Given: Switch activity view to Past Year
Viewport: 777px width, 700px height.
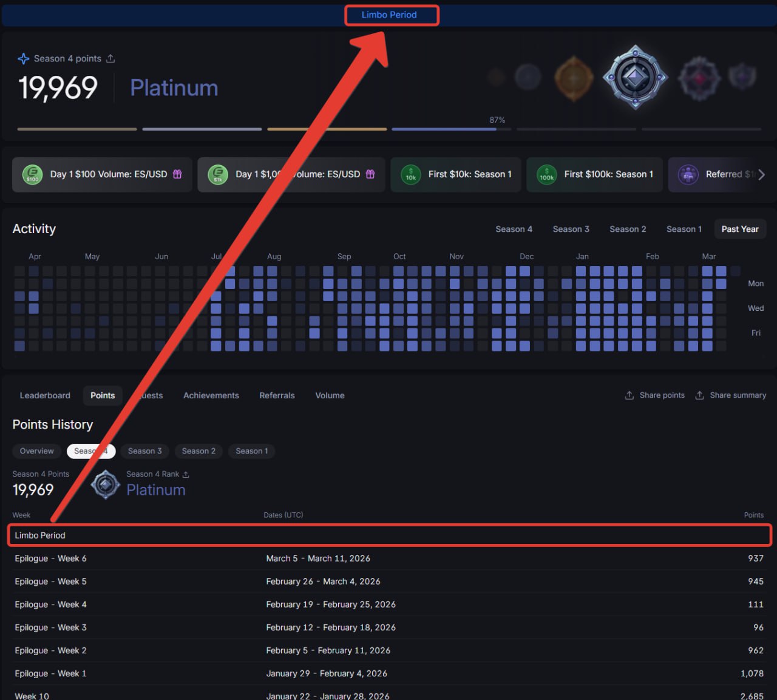Looking at the screenshot, I should coord(739,229).
